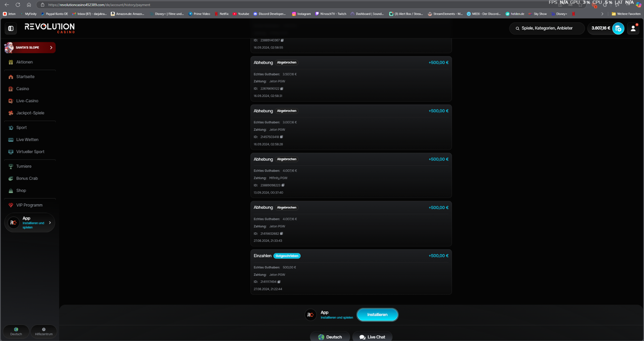Screen dimensions: 644x341
Task: Select Turniere in the sidebar
Action: click(24, 166)
